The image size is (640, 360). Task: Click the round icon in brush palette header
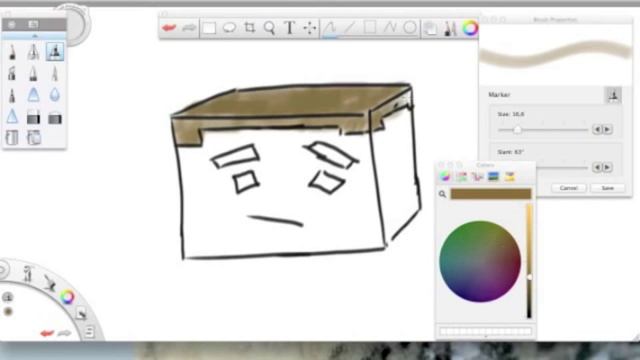click(12, 24)
